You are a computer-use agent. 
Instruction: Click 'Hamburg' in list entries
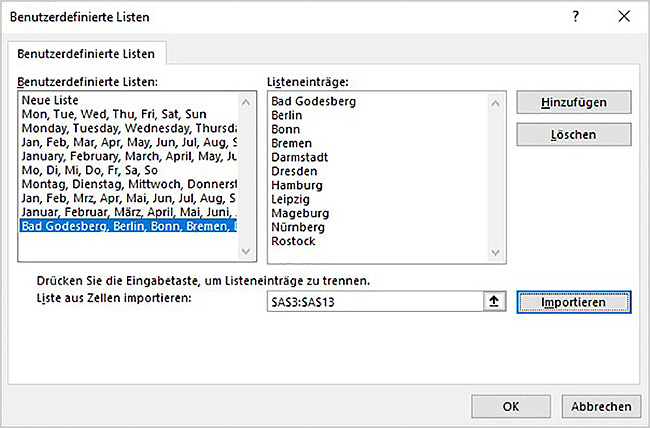pos(297,185)
